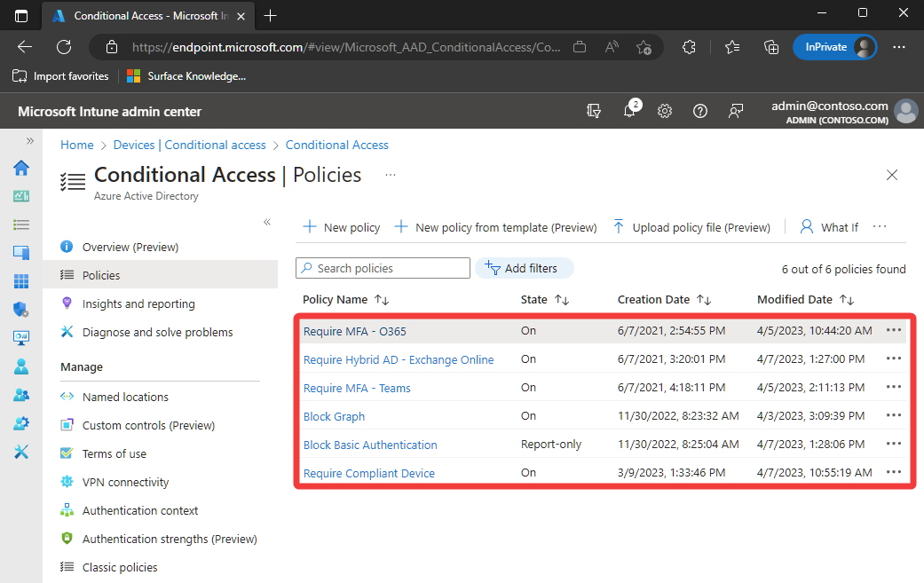
Task: Open the Block Graph policy
Action: (x=334, y=416)
